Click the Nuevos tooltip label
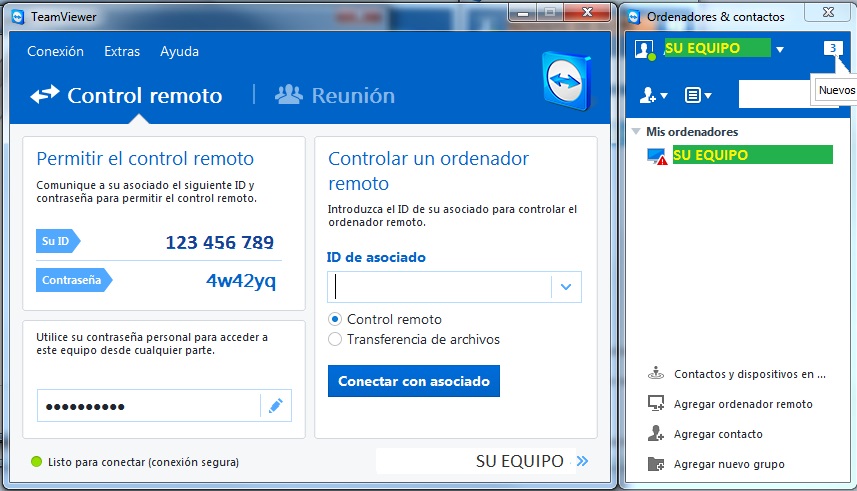The image size is (857, 491). 836,90
